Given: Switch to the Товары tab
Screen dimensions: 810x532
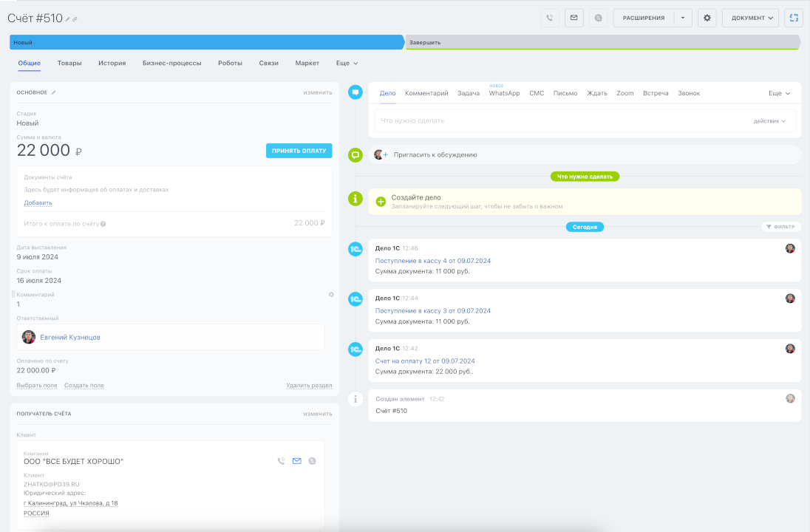Looking at the screenshot, I should (69, 64).
